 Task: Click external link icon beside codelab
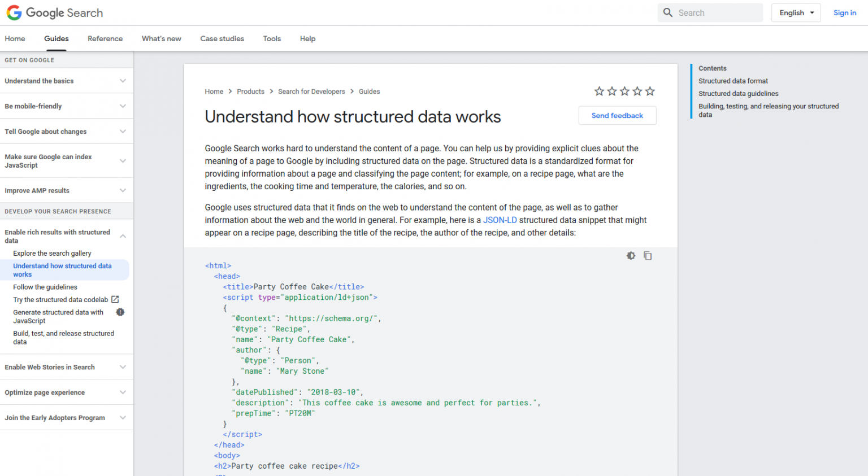pyautogui.click(x=115, y=299)
